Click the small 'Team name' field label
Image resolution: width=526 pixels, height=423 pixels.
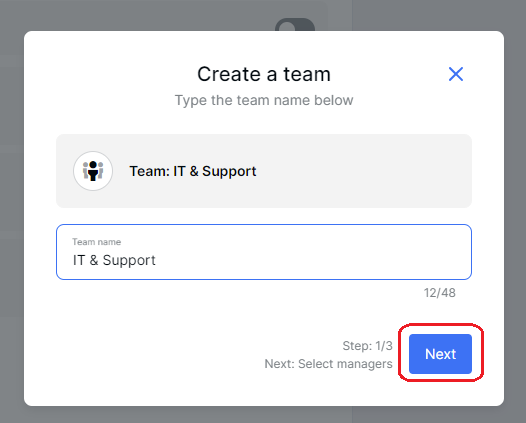97,242
